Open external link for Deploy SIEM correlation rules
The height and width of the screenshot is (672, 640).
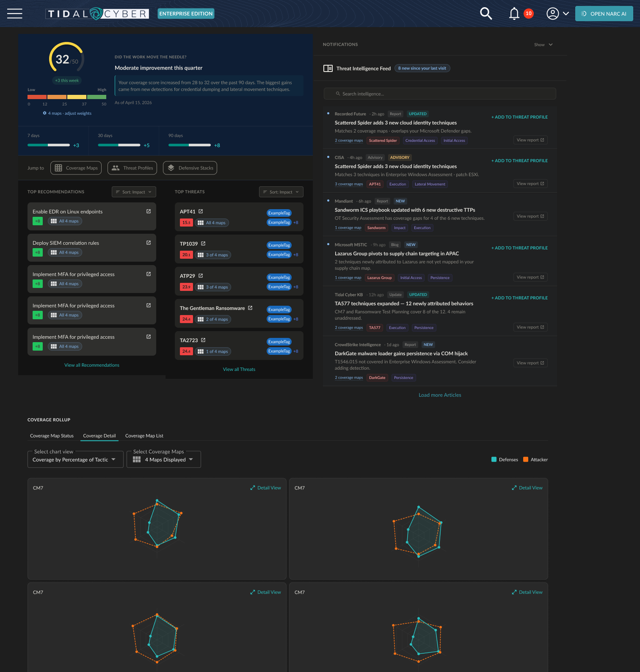(x=149, y=243)
